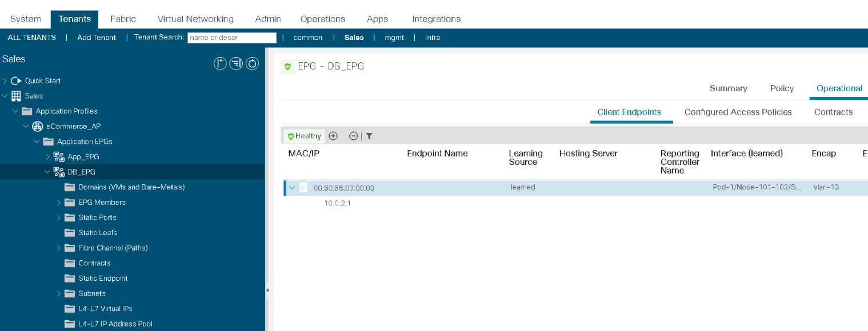Click the plus icon in endpoints toolbar
868x331 pixels.
click(333, 136)
